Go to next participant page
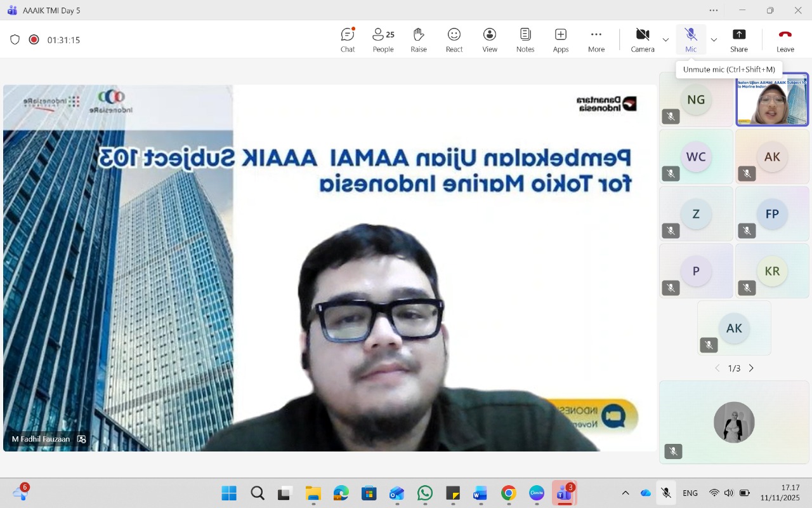 pos(751,368)
